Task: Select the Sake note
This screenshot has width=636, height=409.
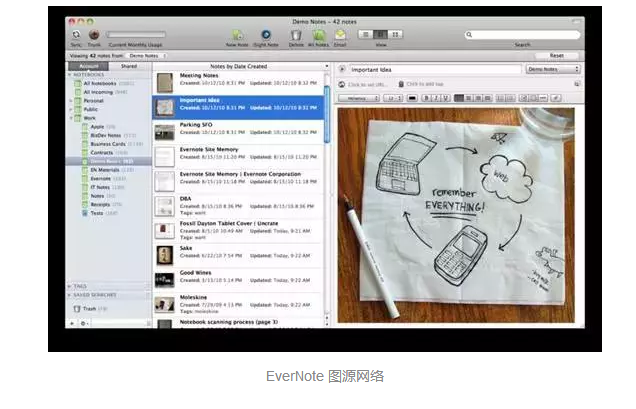Action: pos(238,255)
